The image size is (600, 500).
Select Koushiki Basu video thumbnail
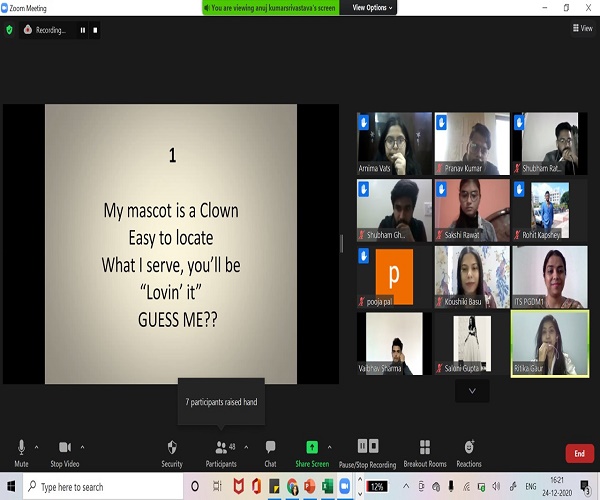(472, 277)
